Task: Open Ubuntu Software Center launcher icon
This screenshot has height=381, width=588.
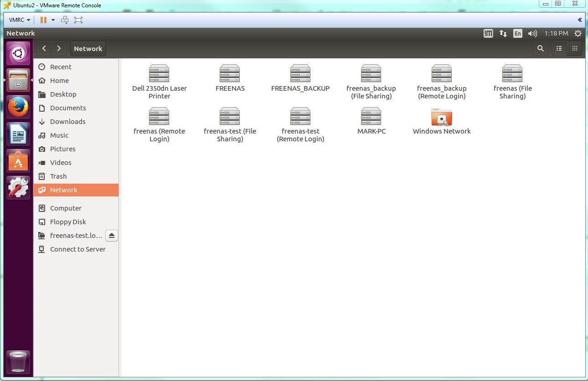Action: click(x=18, y=161)
